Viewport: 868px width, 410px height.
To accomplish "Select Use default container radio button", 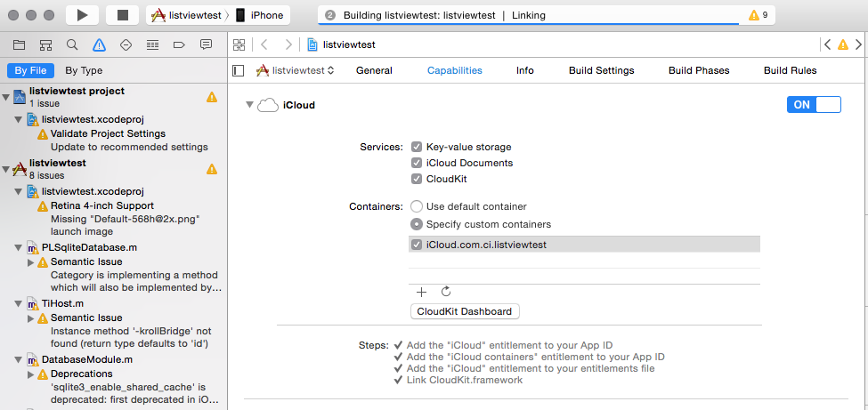I will [416, 206].
